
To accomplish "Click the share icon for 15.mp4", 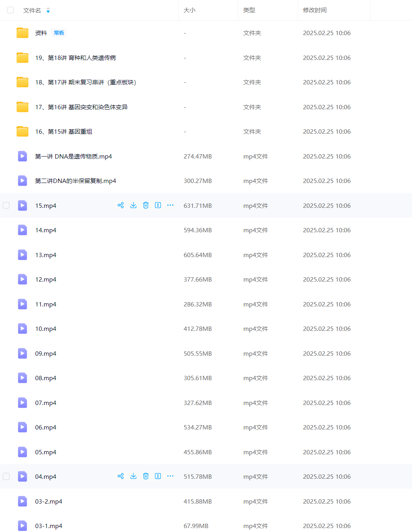I will pos(121,205).
